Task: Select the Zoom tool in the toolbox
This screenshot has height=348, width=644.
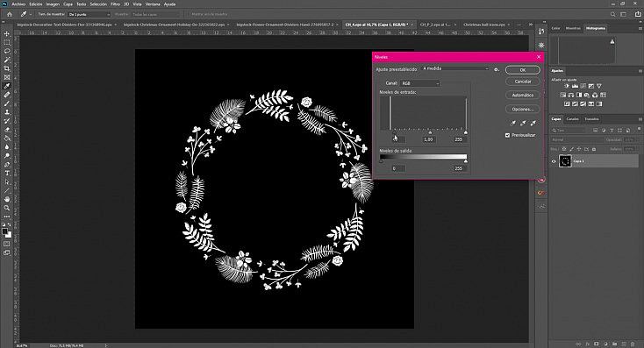Action: pos(6,208)
